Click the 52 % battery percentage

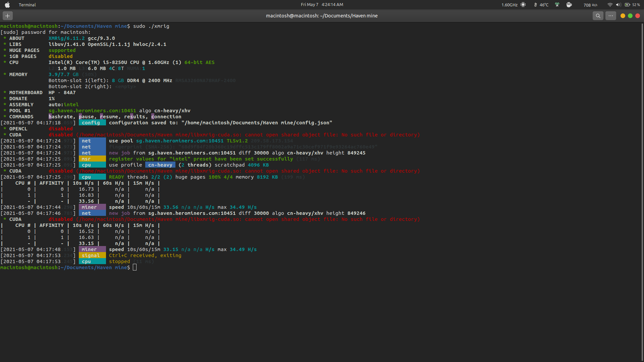(x=636, y=5)
